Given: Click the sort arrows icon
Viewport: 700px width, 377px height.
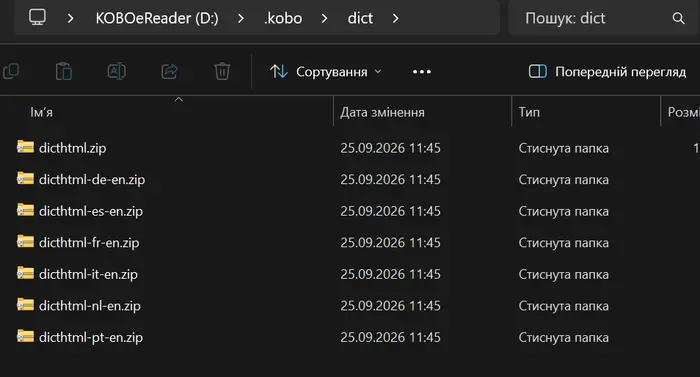Looking at the screenshot, I should tap(279, 71).
